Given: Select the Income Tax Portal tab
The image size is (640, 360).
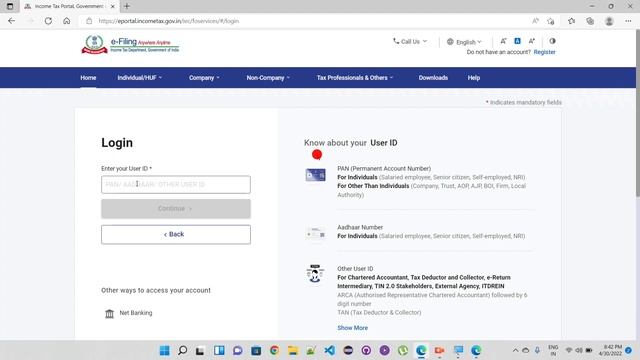Looking at the screenshot, I should (x=68, y=7).
